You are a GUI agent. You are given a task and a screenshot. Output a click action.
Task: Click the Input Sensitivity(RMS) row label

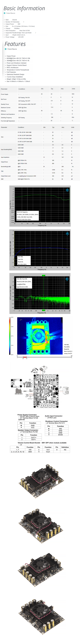[x=6, y=149]
